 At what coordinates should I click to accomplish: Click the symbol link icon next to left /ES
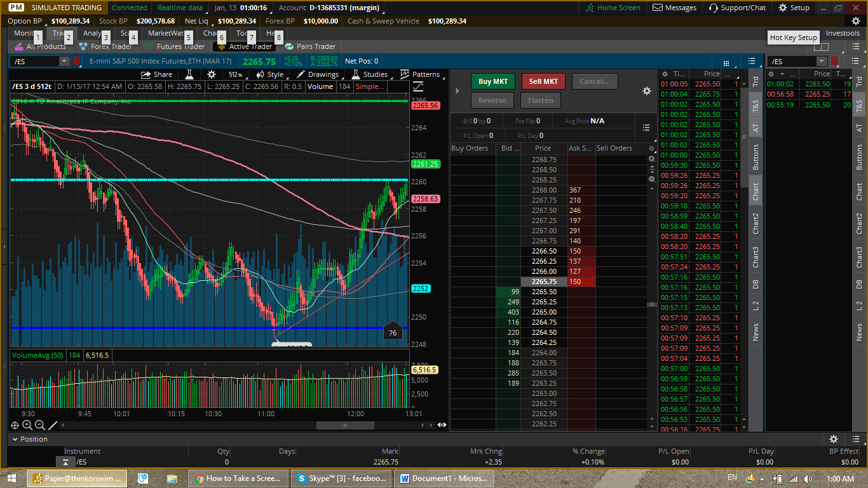pos(77,61)
